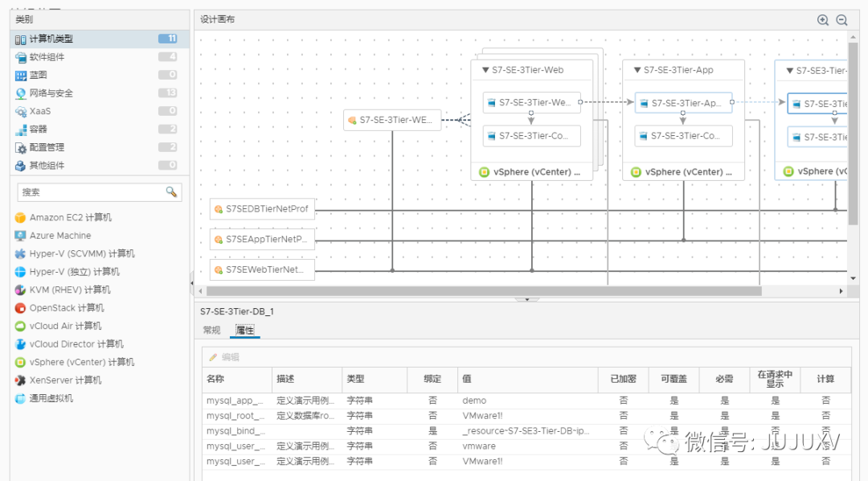Click the zoom in magnifier icon
Image resolution: width=868 pixels, height=481 pixels.
[x=822, y=20]
